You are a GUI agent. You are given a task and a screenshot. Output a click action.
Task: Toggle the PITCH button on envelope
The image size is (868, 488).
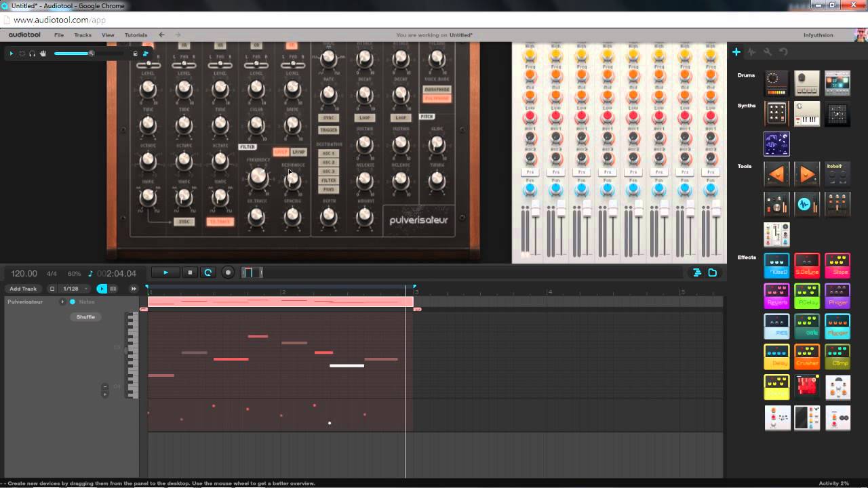(427, 117)
